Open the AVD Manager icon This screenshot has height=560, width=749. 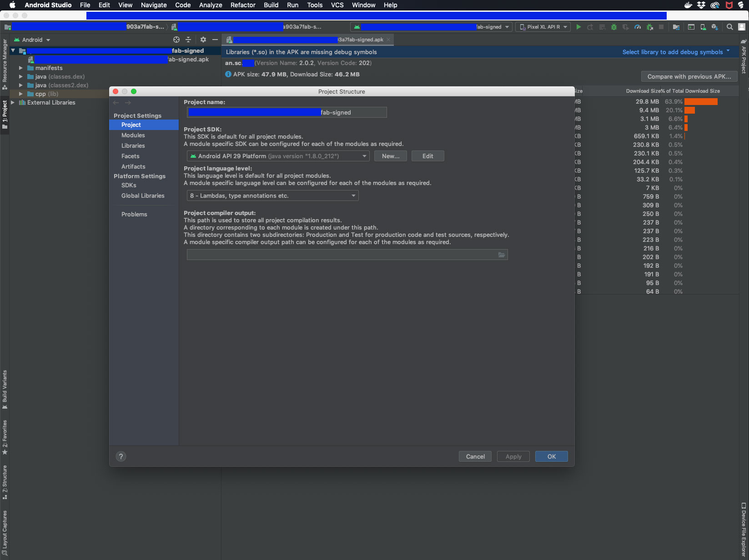[x=703, y=27]
